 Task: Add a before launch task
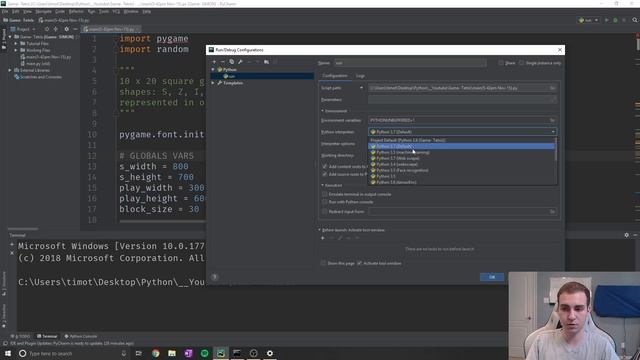point(323,238)
